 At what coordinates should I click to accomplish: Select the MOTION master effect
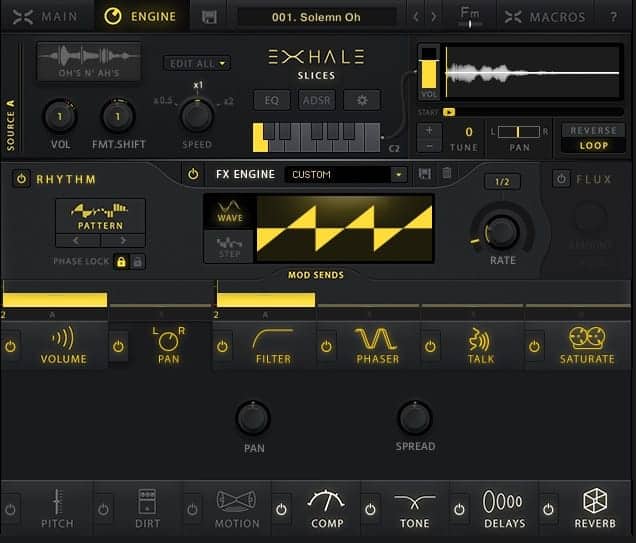(237, 508)
